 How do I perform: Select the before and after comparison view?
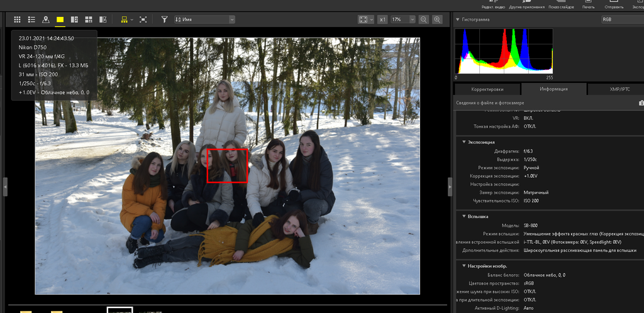103,19
